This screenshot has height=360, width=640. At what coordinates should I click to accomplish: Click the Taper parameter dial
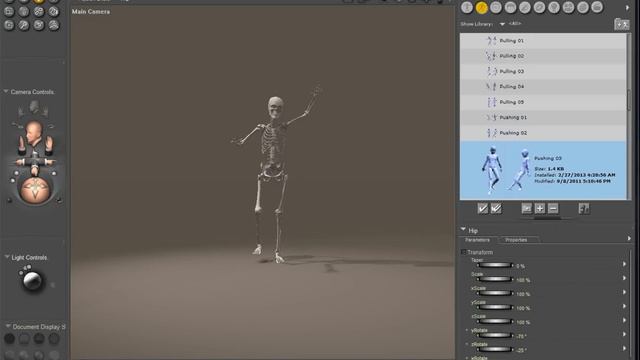[494, 265]
